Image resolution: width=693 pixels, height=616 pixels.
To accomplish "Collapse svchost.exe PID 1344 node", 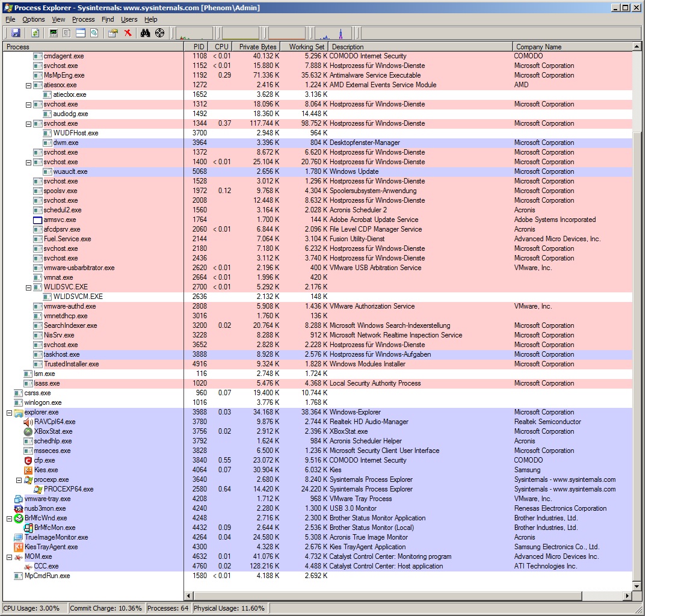I will 28,124.
